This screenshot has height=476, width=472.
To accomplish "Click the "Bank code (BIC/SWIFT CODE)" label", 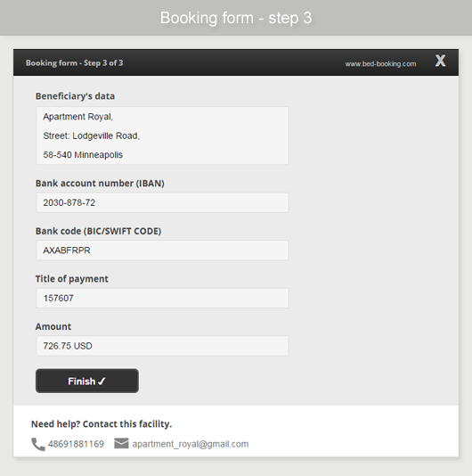I will click(98, 231).
